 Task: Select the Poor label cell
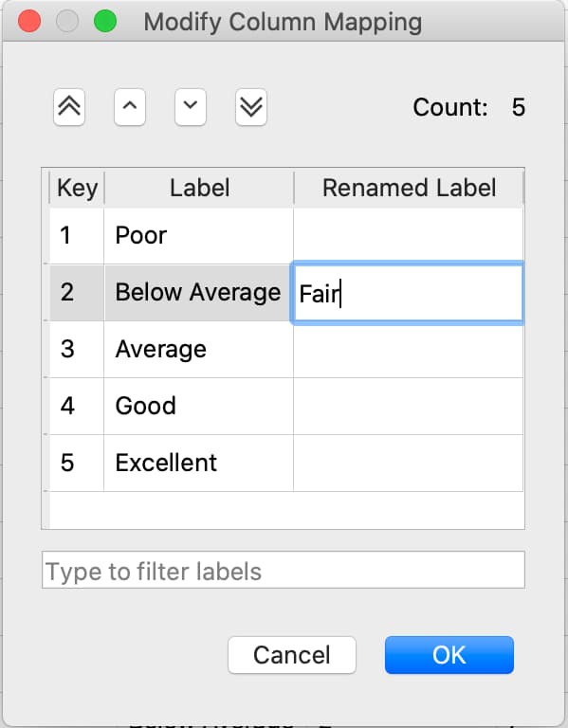tap(199, 235)
